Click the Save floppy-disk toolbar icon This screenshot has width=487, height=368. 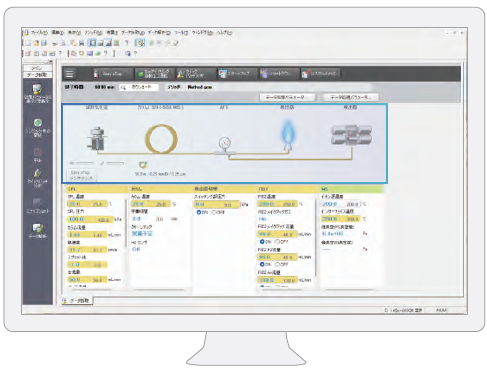(44, 43)
